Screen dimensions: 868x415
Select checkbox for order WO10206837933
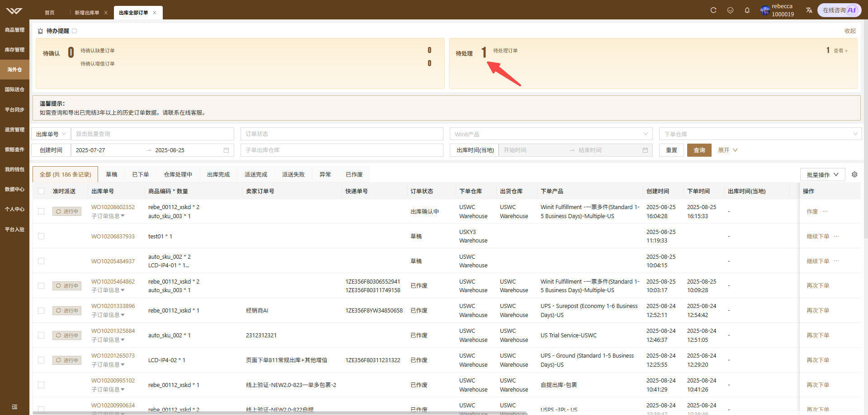pyautogui.click(x=41, y=236)
